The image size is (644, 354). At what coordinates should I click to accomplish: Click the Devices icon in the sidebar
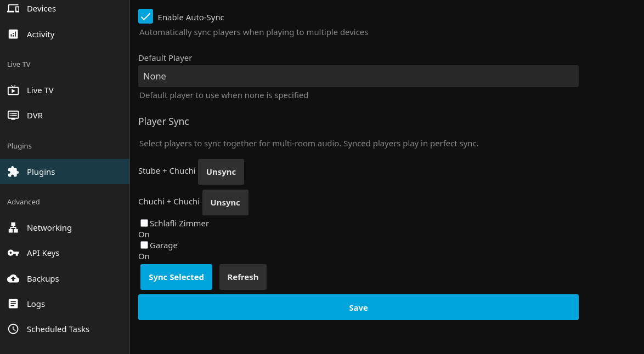pyautogui.click(x=13, y=8)
